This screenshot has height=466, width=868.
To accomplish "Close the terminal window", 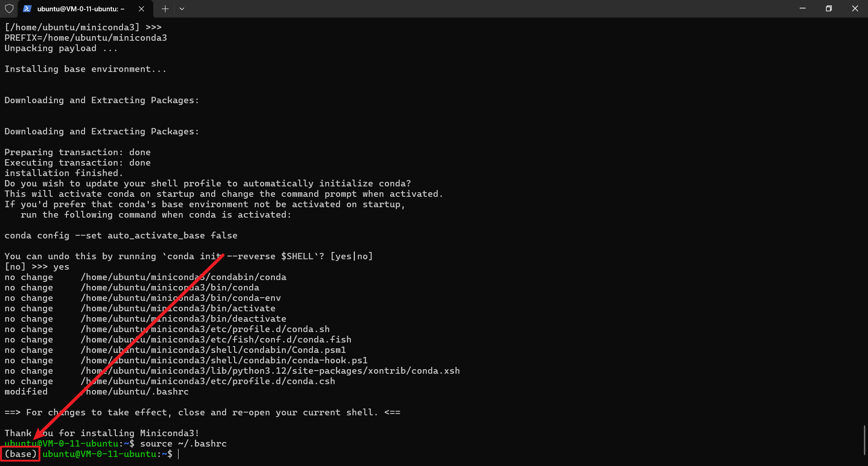I will pyautogui.click(x=855, y=9).
